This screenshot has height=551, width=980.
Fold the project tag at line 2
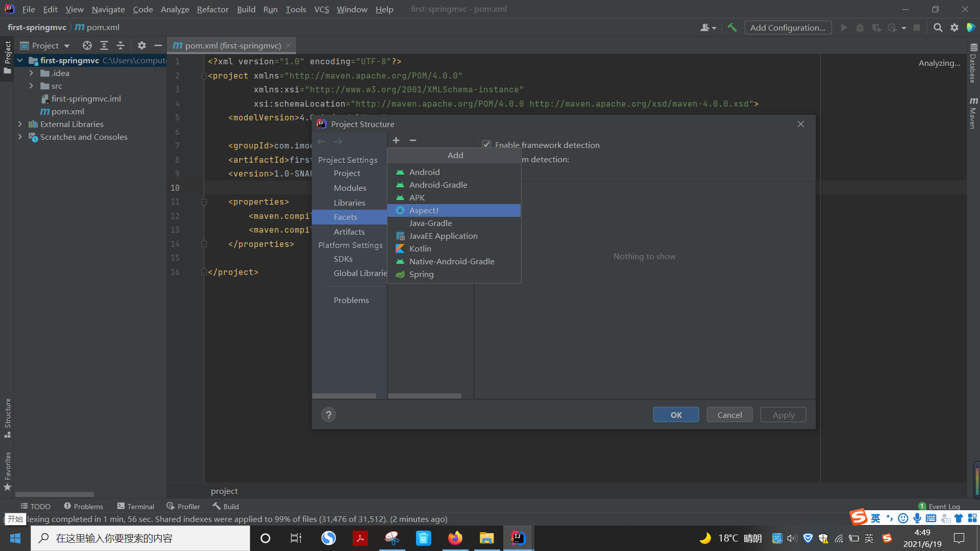[x=204, y=76]
